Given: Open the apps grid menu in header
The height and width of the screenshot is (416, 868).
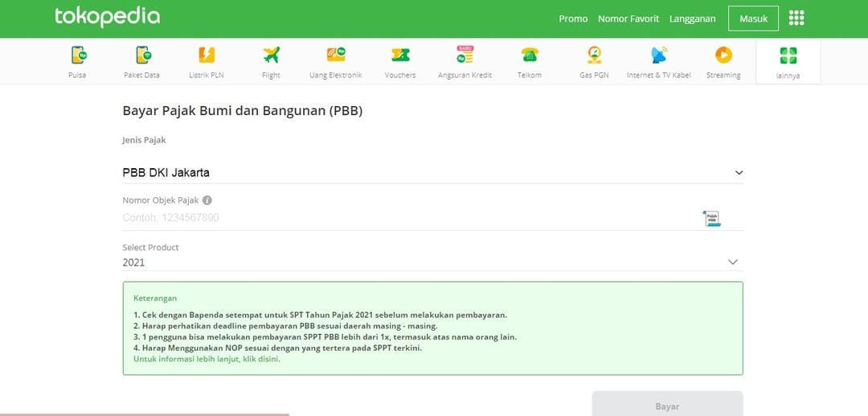Looking at the screenshot, I should [796, 19].
